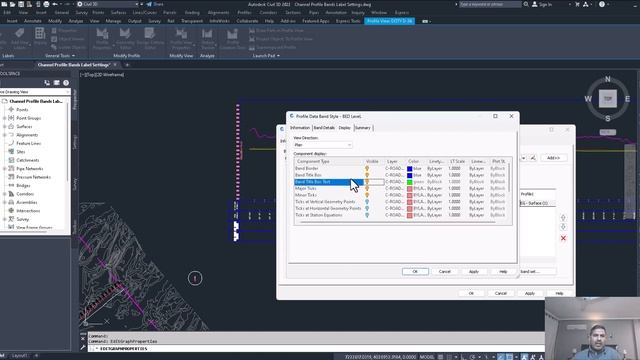The image size is (640, 360).
Task: Click the move band up arrow icon
Action: (563, 218)
